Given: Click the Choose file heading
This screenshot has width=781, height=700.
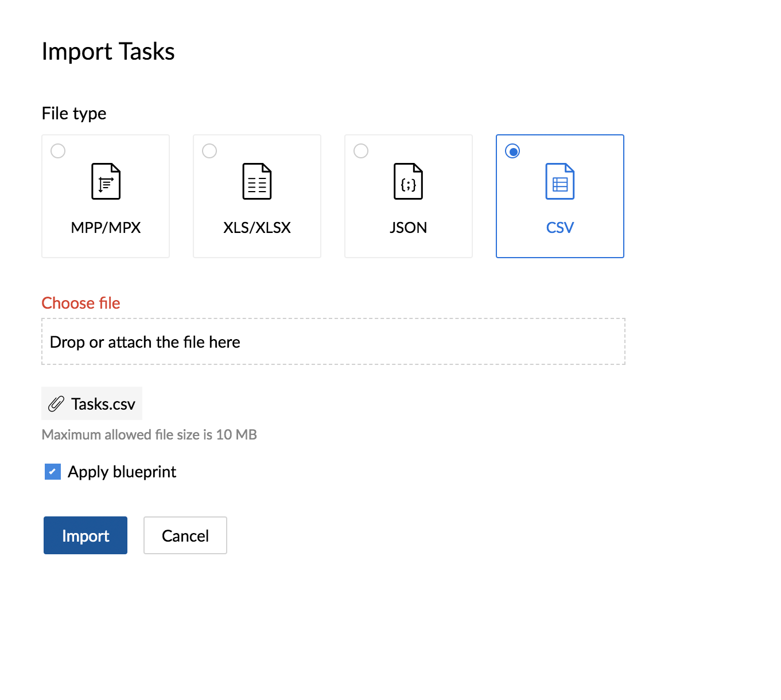Looking at the screenshot, I should [81, 303].
